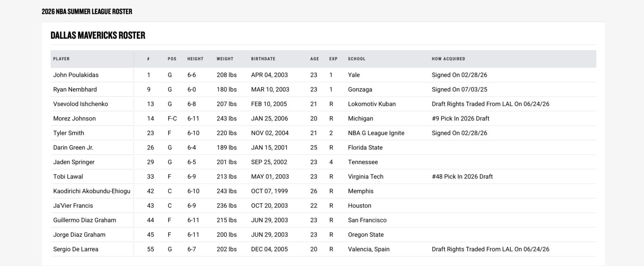Select birthdate MAY 01, 2003
This screenshot has width=644, height=266.
click(270, 177)
